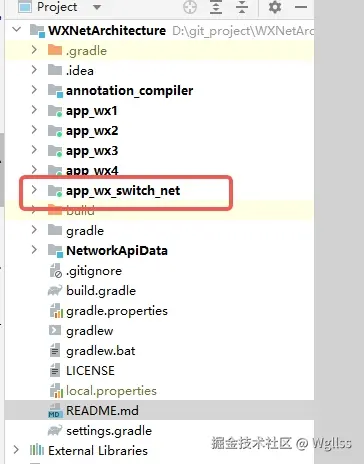The height and width of the screenshot is (464, 364).
Task: Click the local.properties file icon
Action: pyautogui.click(x=56, y=391)
